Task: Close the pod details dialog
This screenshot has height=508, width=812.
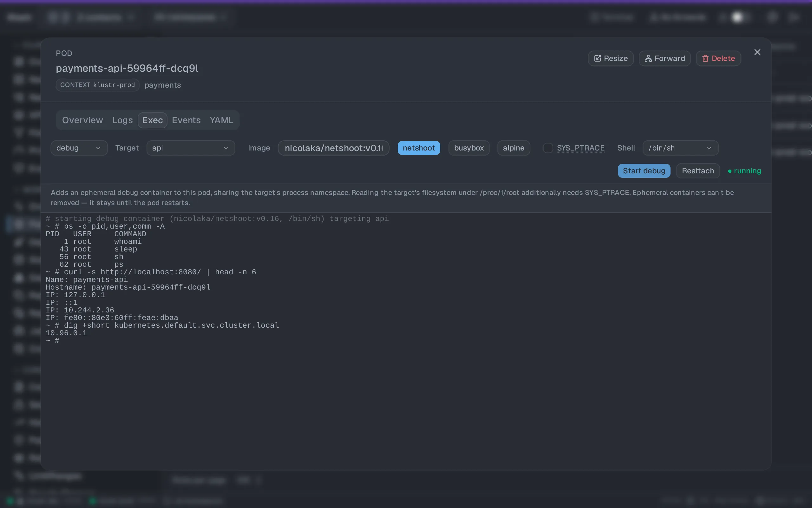Action: click(757, 52)
